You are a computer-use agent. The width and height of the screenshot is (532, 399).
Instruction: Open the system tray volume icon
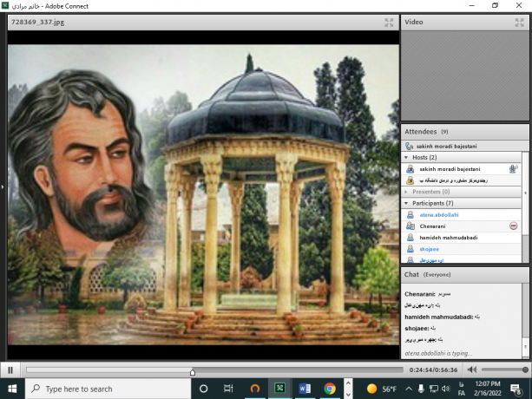446,389
